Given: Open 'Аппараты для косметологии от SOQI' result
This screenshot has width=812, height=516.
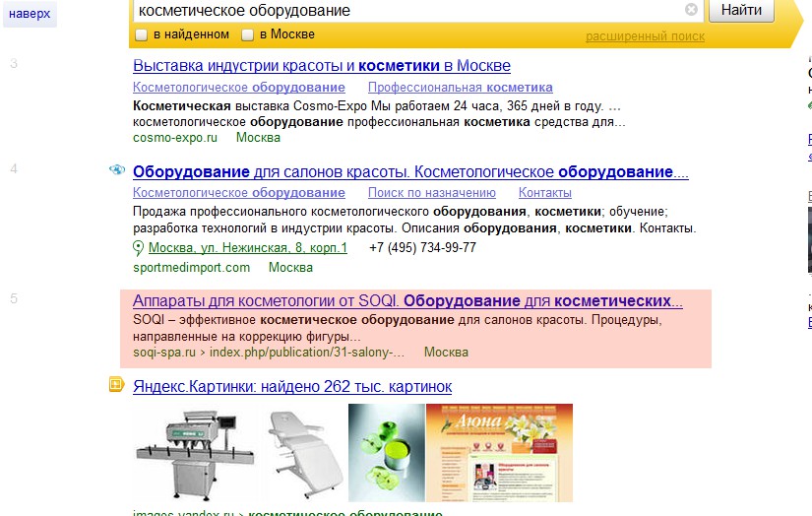Looking at the screenshot, I should [407, 301].
